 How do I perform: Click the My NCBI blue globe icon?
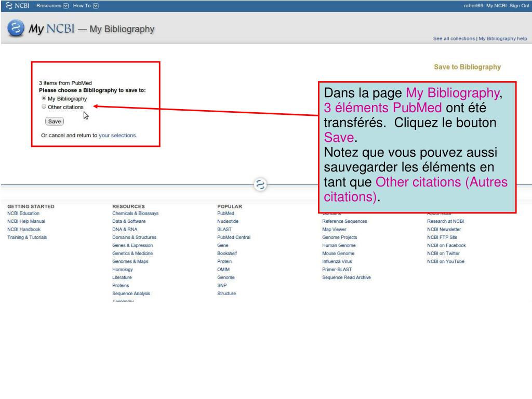click(16, 28)
